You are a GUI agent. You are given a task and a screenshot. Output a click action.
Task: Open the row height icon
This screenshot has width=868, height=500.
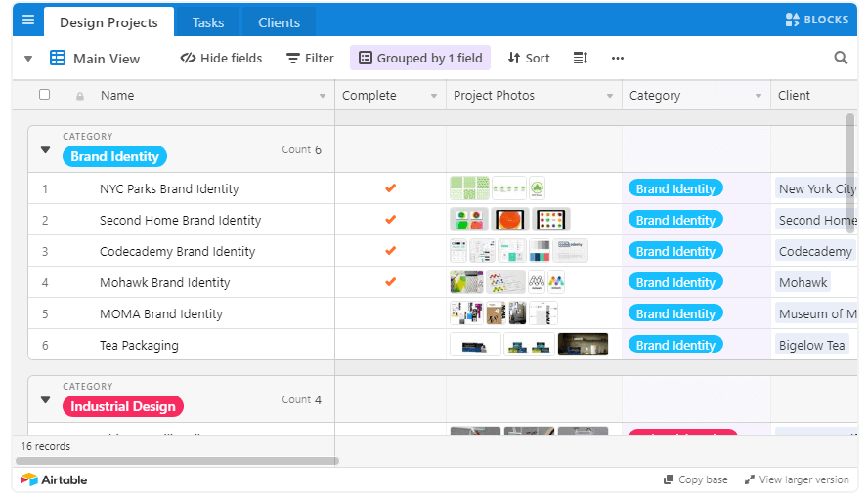pos(580,59)
